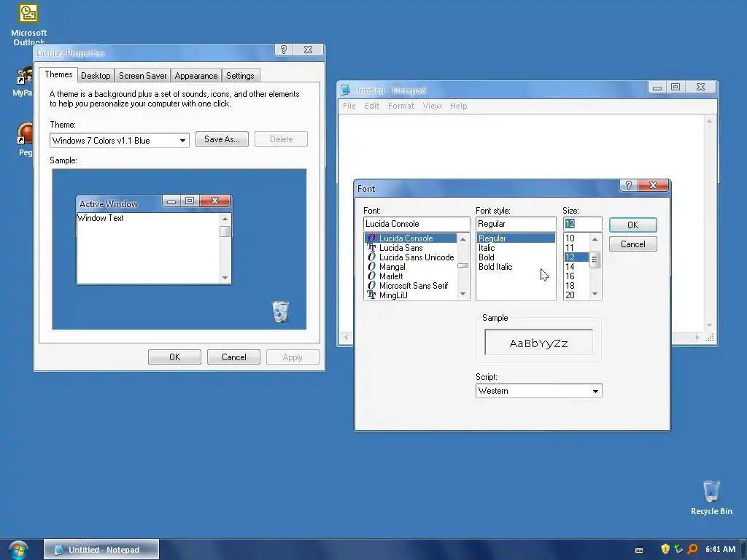Click the Save As... button

[x=222, y=139]
